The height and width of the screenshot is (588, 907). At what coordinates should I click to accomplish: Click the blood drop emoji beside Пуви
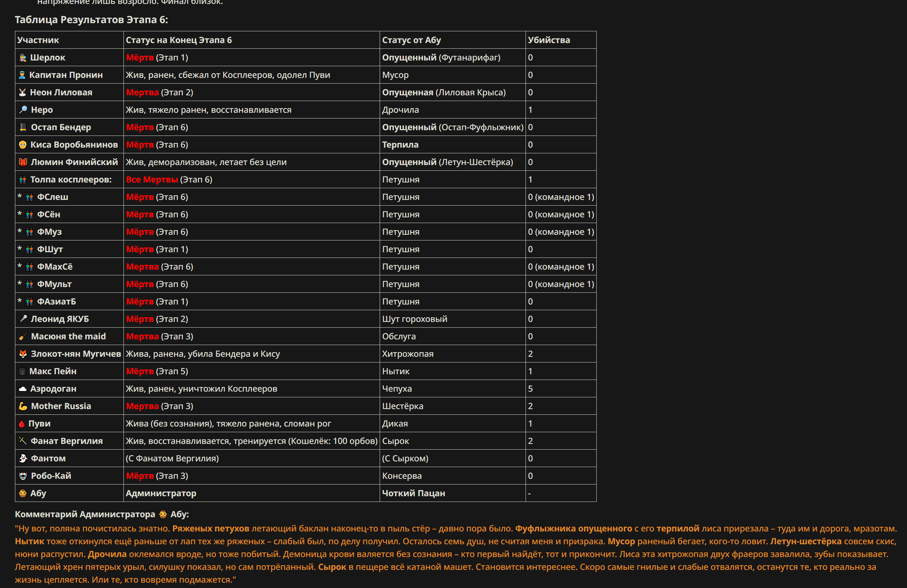pos(22,424)
